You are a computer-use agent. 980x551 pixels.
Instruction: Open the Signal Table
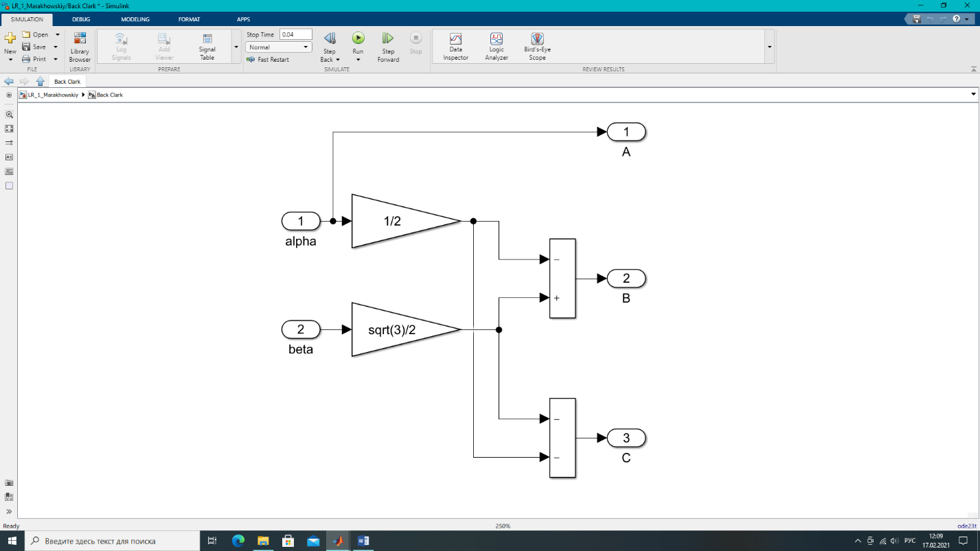click(x=207, y=47)
